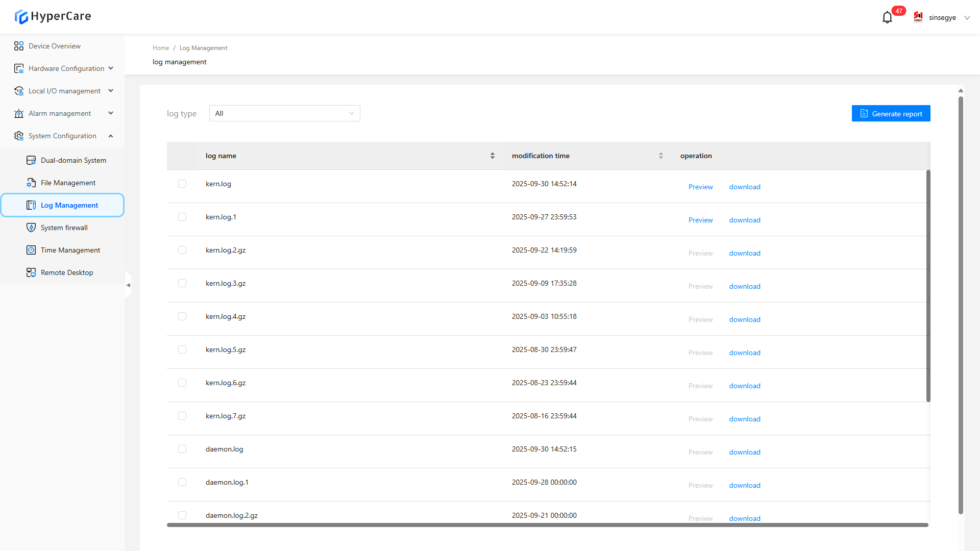Image resolution: width=980 pixels, height=551 pixels.
Task: Tick the checkbox for kern.log.4.gz
Action: (x=182, y=316)
